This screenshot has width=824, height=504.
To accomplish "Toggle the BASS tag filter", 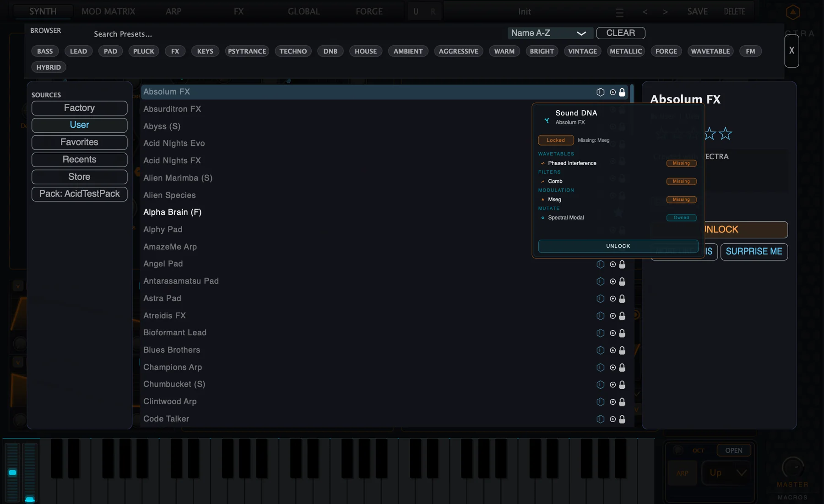I will coord(45,51).
